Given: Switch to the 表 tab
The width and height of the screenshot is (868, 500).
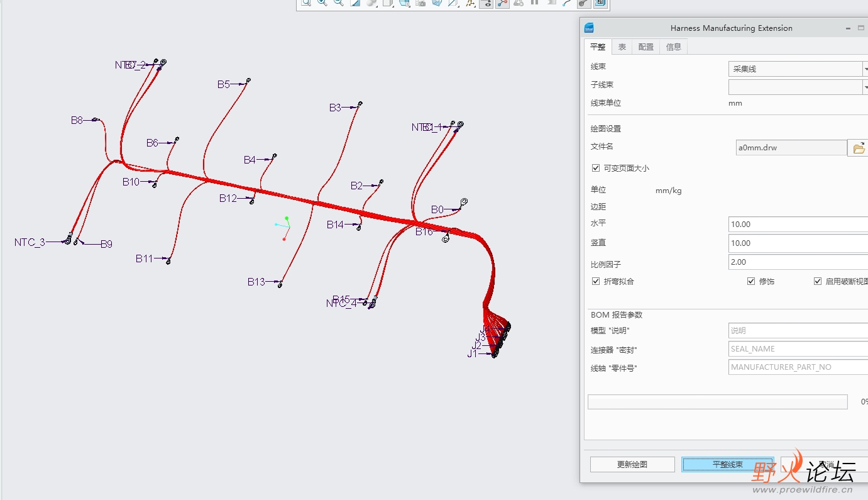Looking at the screenshot, I should [622, 47].
